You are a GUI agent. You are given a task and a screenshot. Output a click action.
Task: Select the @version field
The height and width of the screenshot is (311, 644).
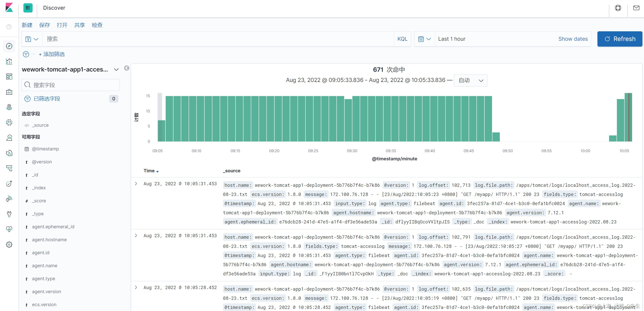tap(42, 162)
